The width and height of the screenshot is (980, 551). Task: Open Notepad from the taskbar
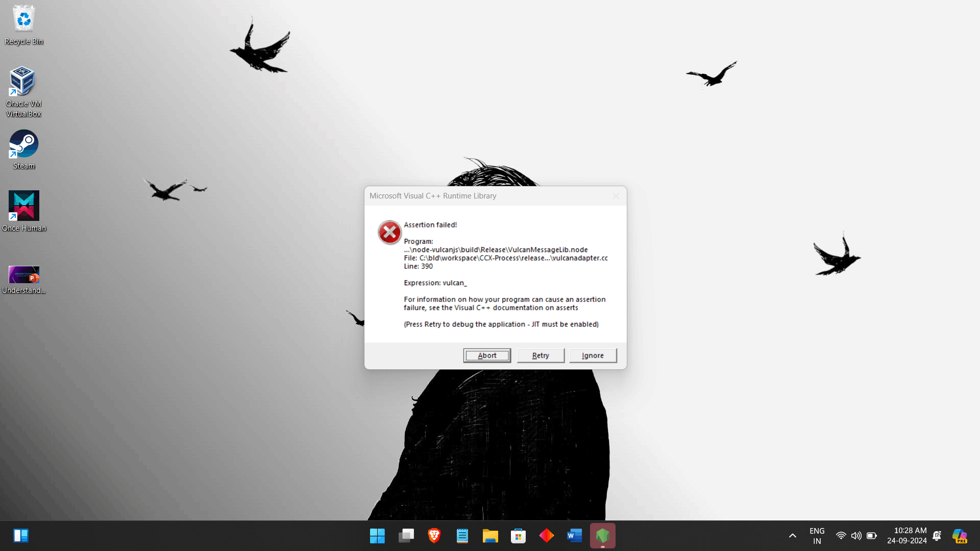pos(462,536)
